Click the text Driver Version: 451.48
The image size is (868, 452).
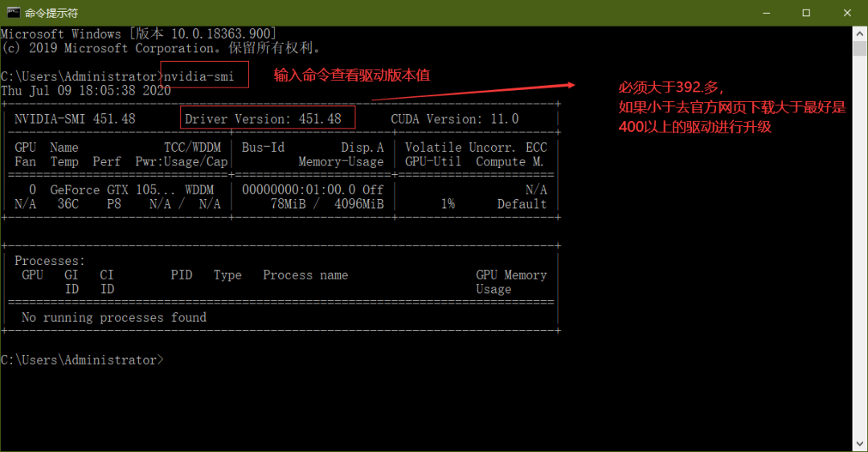click(263, 119)
